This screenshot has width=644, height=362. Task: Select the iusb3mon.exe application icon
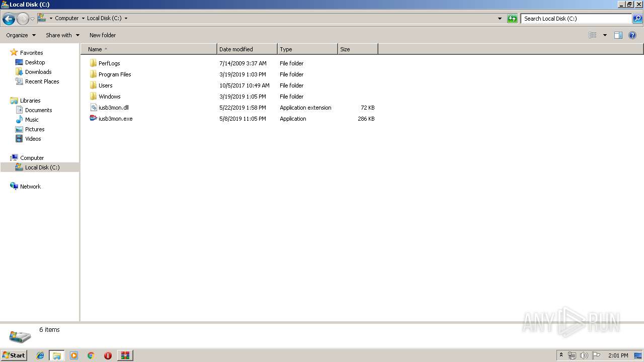(93, 119)
